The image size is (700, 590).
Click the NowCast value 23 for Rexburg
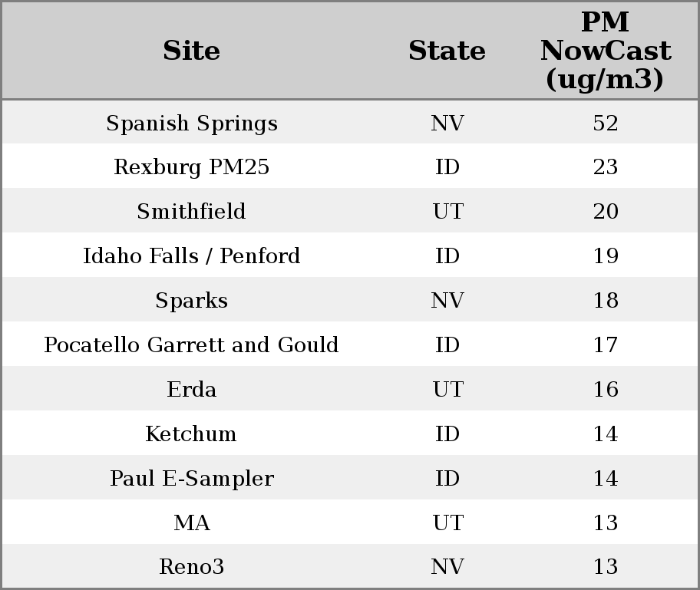click(605, 167)
